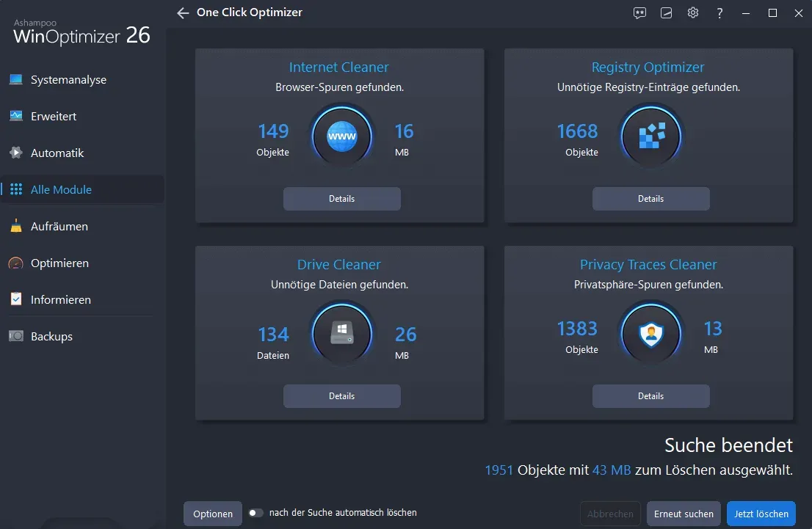The width and height of the screenshot is (812, 529).
Task: Click the Backups safe icon
Action: pyautogui.click(x=16, y=336)
